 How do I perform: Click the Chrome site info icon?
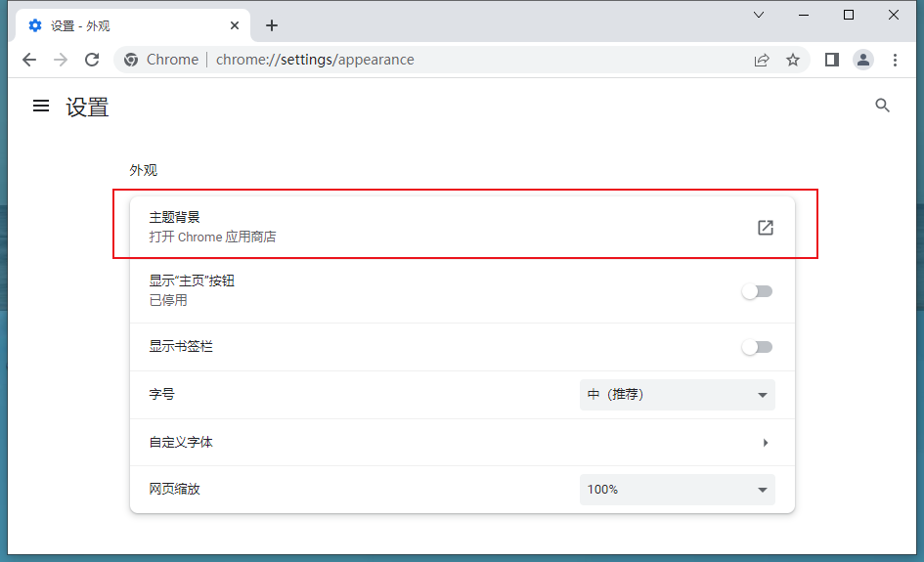point(131,60)
